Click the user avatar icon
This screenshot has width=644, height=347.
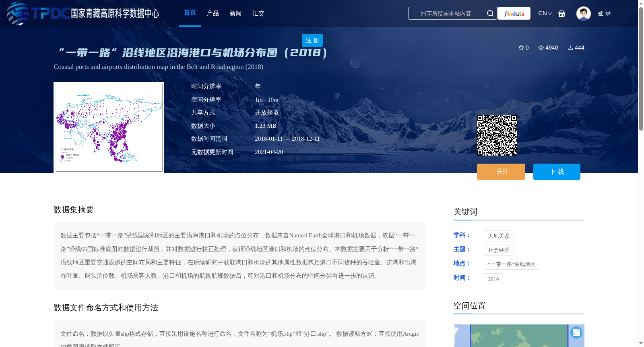pos(583,13)
